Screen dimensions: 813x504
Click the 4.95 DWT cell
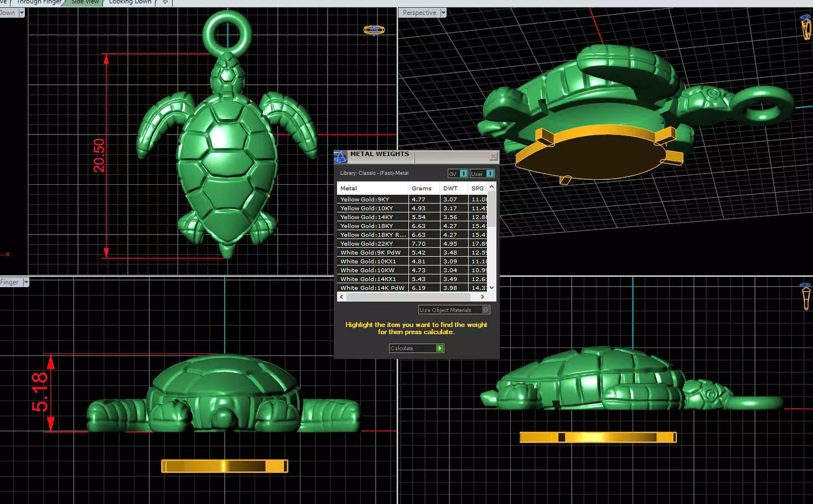point(453,243)
